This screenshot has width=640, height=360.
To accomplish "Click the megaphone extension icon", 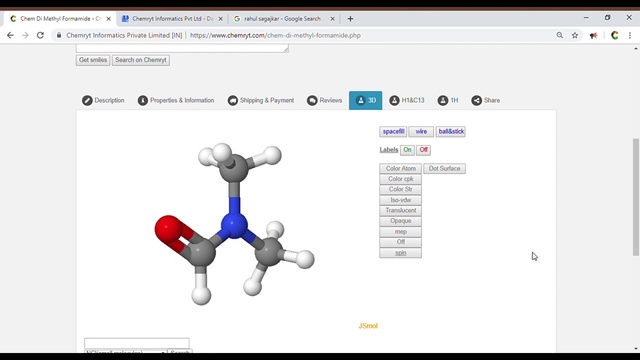I will [x=593, y=36].
